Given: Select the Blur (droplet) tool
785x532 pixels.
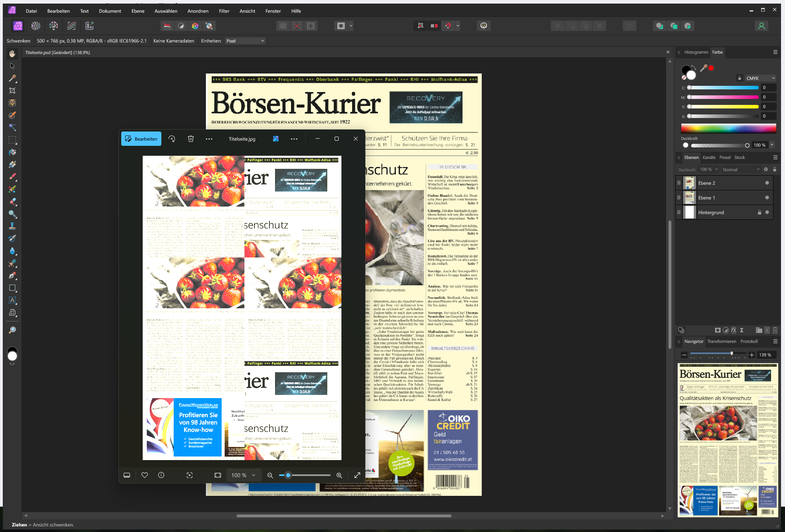Looking at the screenshot, I should click(x=12, y=251).
